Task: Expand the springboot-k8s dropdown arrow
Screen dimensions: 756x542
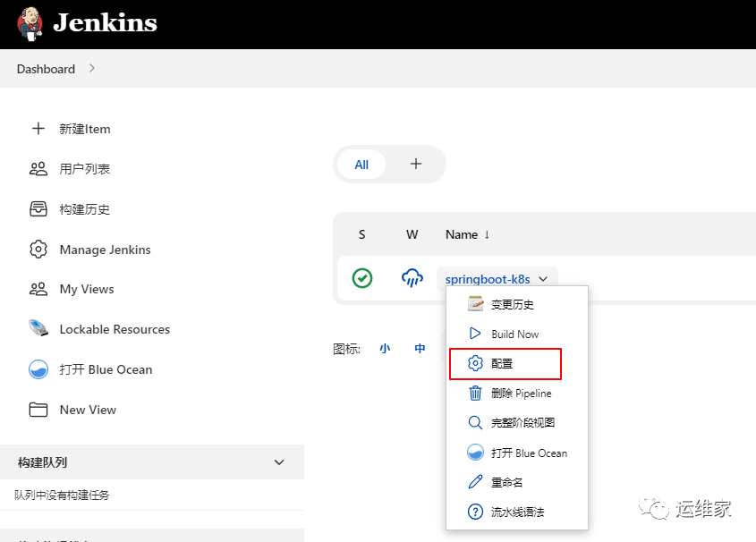Action: (544, 279)
